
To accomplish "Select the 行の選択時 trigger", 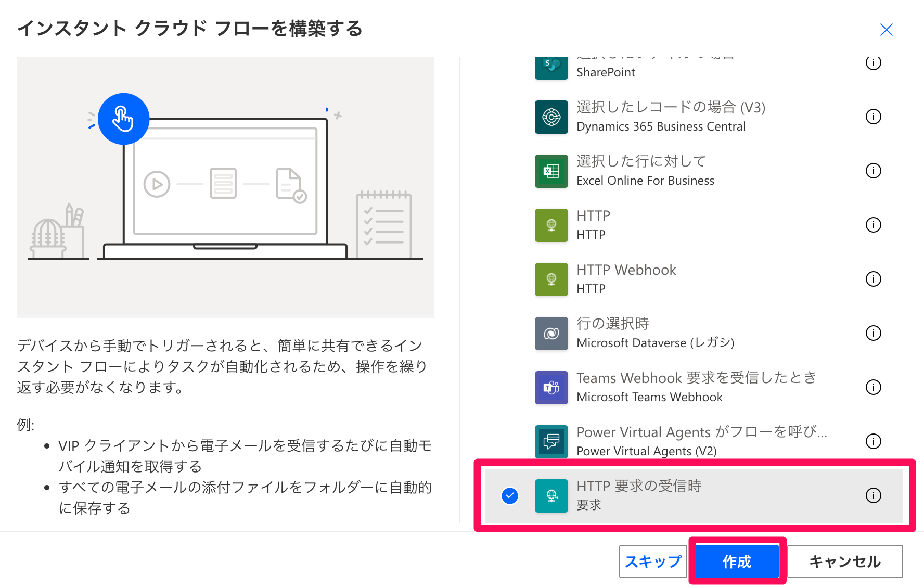I will click(694, 334).
